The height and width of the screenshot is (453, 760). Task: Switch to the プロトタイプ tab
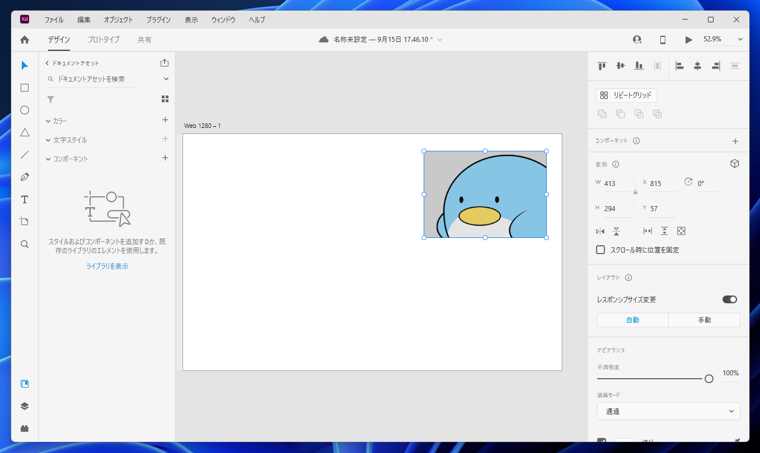103,40
